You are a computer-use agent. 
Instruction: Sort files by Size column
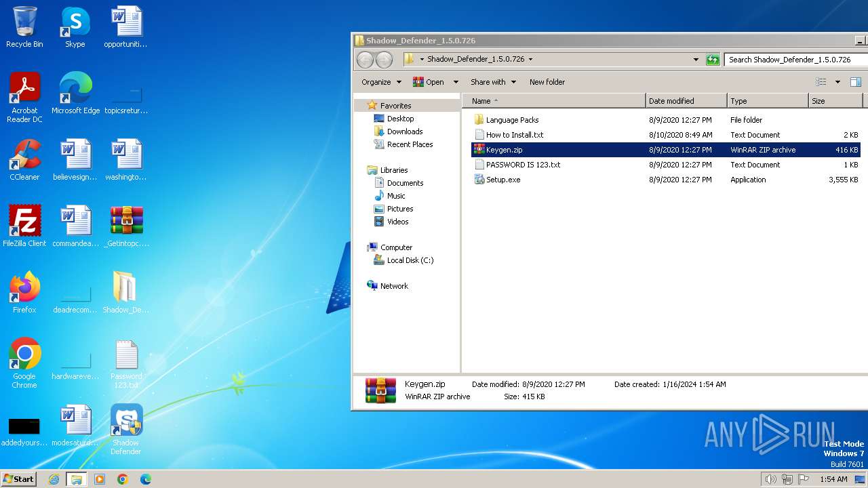click(x=835, y=101)
